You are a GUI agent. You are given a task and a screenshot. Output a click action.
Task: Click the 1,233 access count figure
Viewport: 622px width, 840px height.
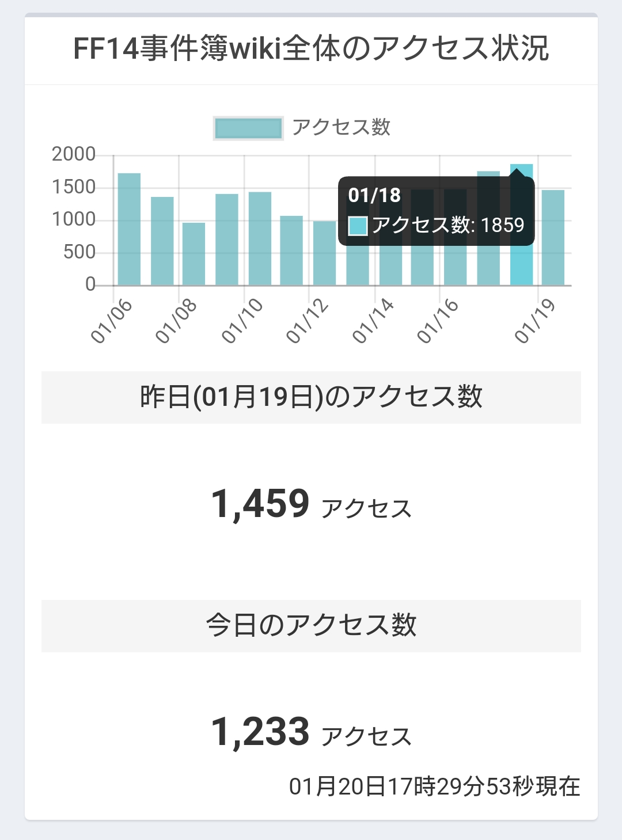260,732
